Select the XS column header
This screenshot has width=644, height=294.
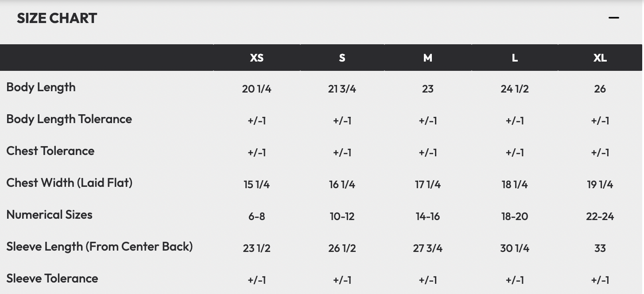[x=256, y=58]
